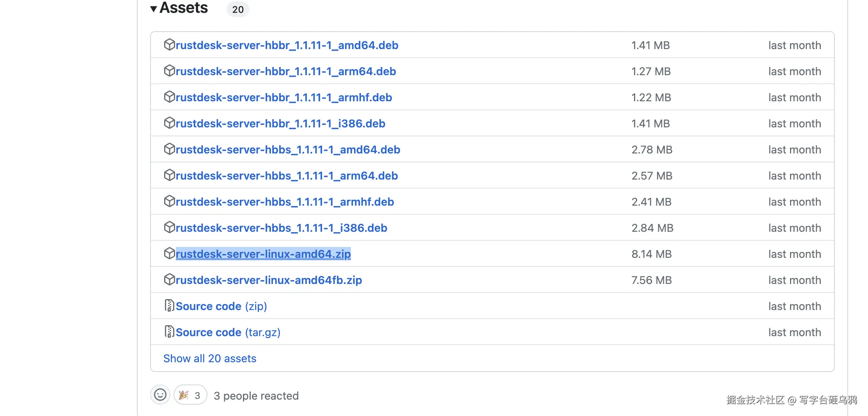Click last month in Source code (tar.gz) row
Screen dimensions: 868x416
pyautogui.click(x=795, y=332)
